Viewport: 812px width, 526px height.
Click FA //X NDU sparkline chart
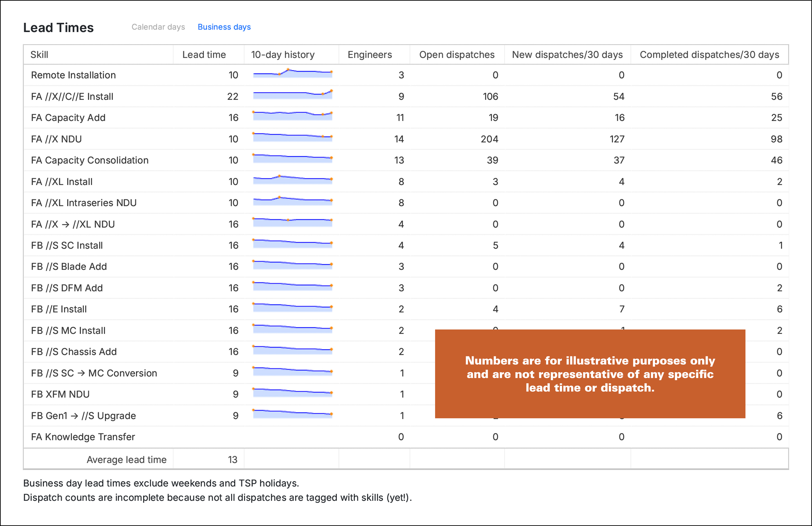292,137
